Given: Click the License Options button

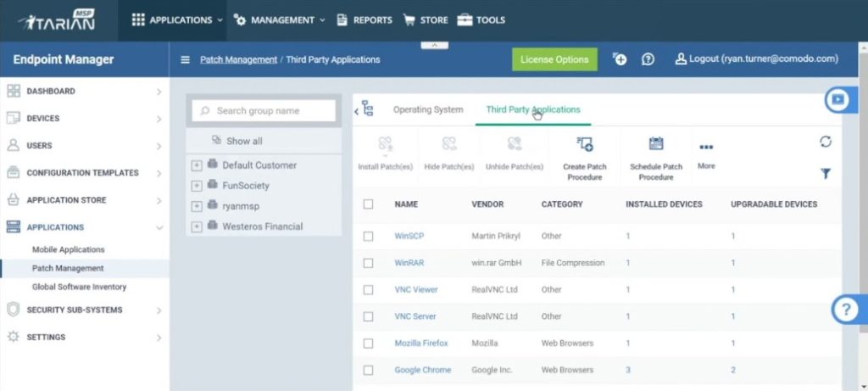Looking at the screenshot, I should [554, 59].
